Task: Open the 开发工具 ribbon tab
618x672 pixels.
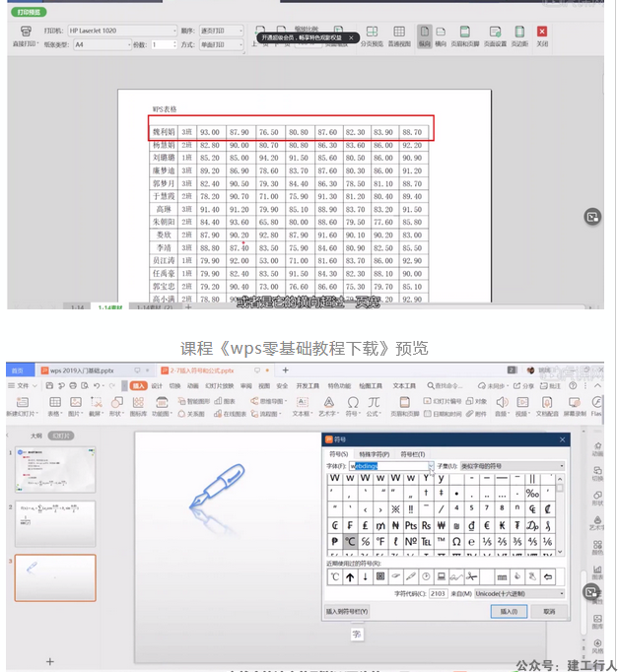Action: pyautogui.click(x=308, y=385)
